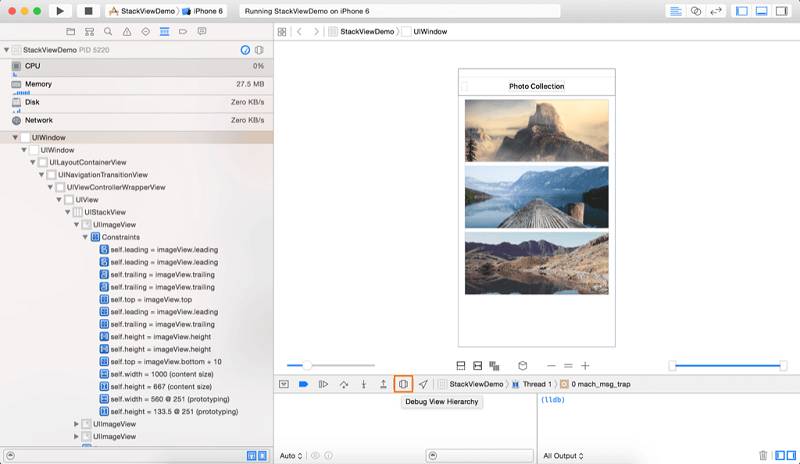Toggle the left navigator panel visibility
This screenshot has height=464, width=800.
(742, 11)
